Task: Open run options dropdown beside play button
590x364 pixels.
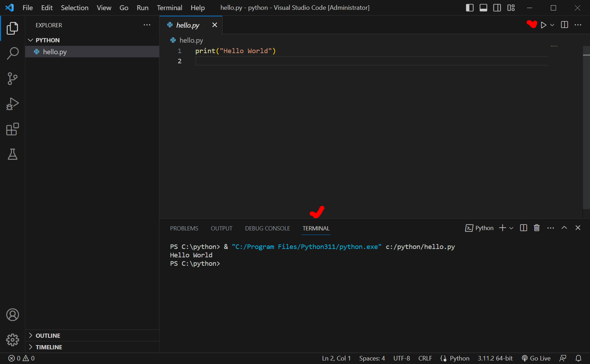Action: [552, 25]
